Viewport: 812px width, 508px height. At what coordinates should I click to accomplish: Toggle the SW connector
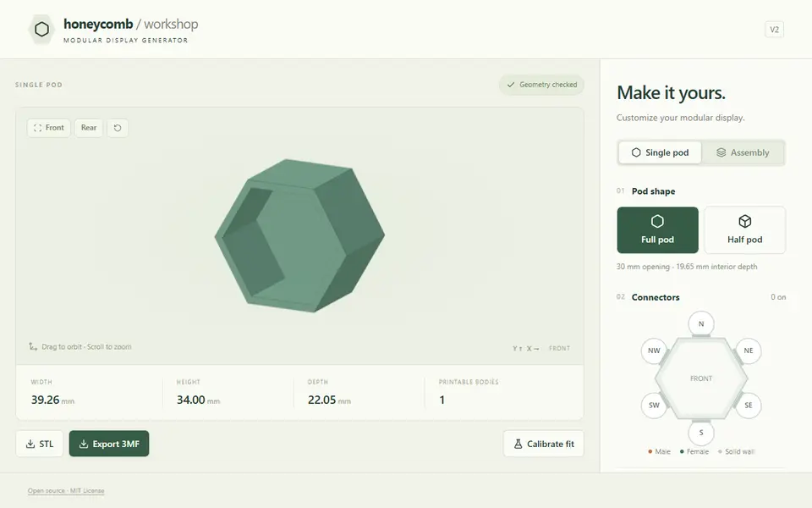pyautogui.click(x=654, y=406)
